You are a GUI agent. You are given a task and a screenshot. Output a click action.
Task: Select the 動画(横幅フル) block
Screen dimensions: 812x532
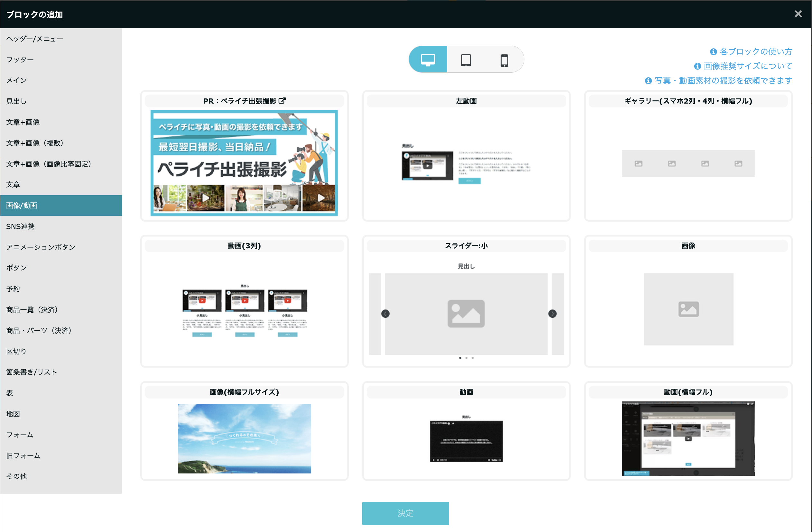tap(688, 438)
